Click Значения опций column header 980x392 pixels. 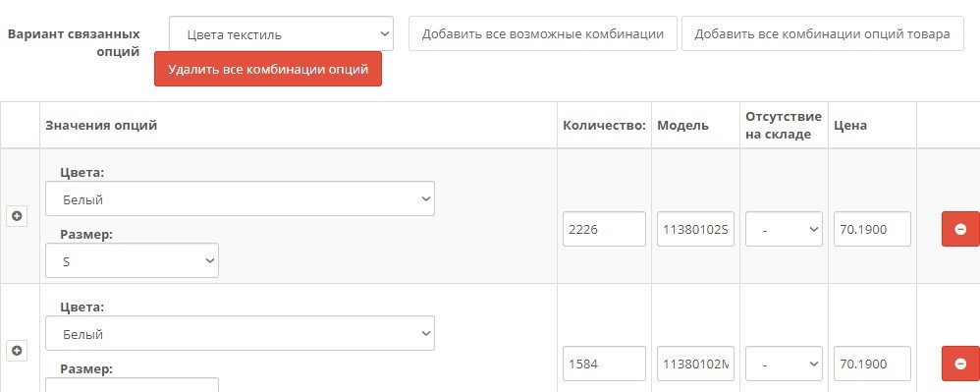coord(101,125)
